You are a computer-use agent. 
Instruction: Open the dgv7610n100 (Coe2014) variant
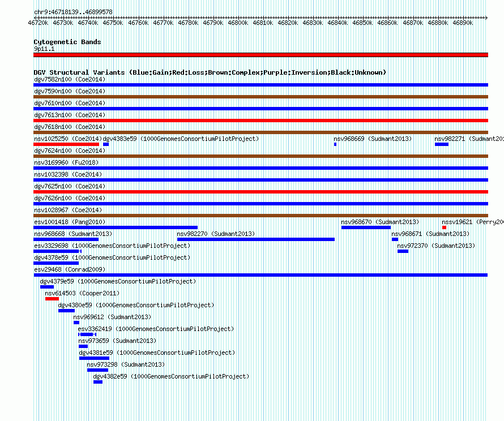pos(70,103)
